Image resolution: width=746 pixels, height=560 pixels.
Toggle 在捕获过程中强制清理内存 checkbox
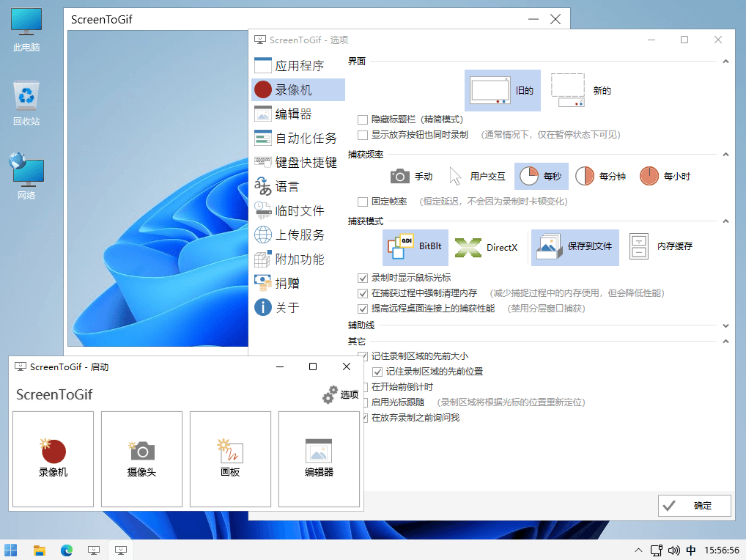point(363,293)
